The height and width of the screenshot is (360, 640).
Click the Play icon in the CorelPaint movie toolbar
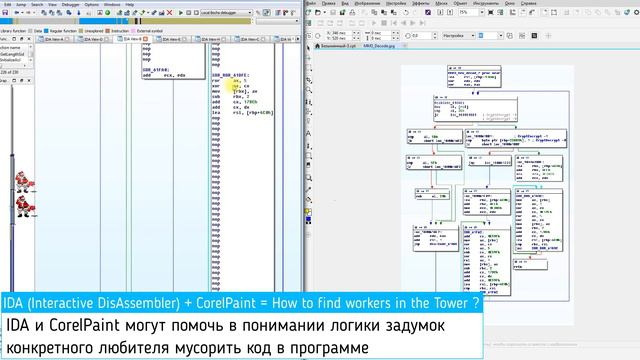(x=373, y=23)
